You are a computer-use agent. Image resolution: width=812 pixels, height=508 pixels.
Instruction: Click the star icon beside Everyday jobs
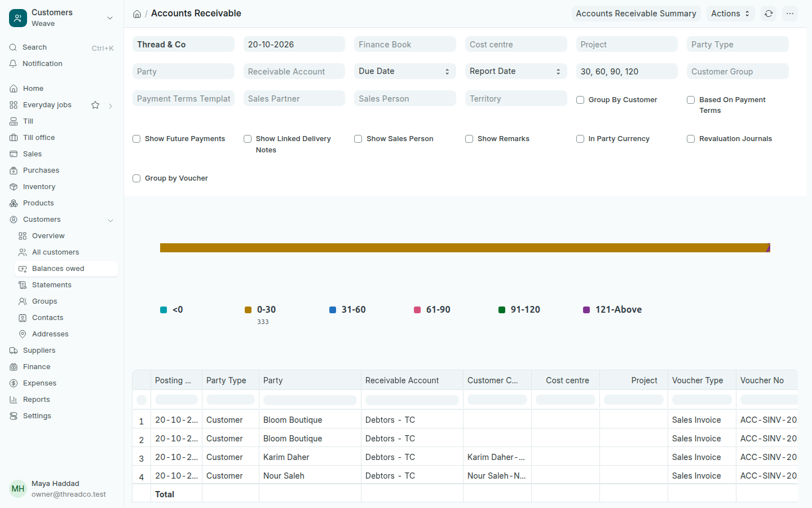(x=95, y=105)
